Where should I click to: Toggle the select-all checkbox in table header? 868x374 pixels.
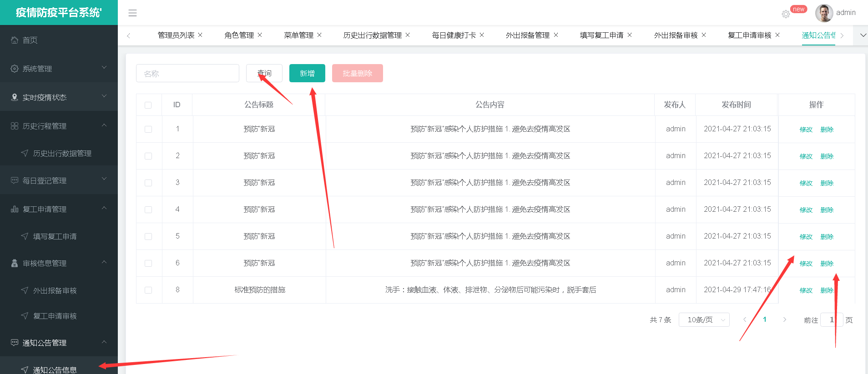point(148,105)
